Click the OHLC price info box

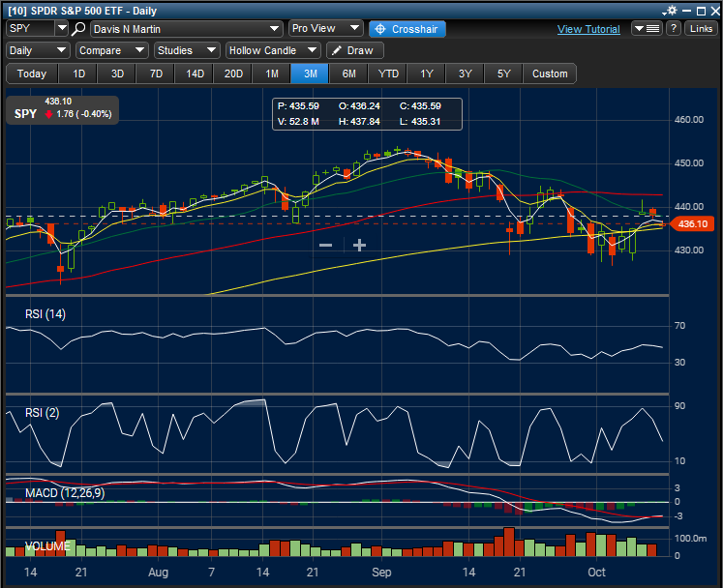pyautogui.click(x=367, y=114)
